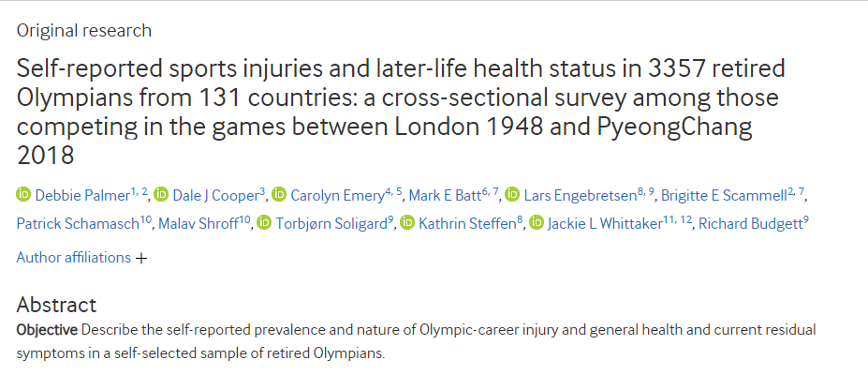
Task: Click ORCID icon next to Debbie Palmer
Action: click(x=23, y=195)
